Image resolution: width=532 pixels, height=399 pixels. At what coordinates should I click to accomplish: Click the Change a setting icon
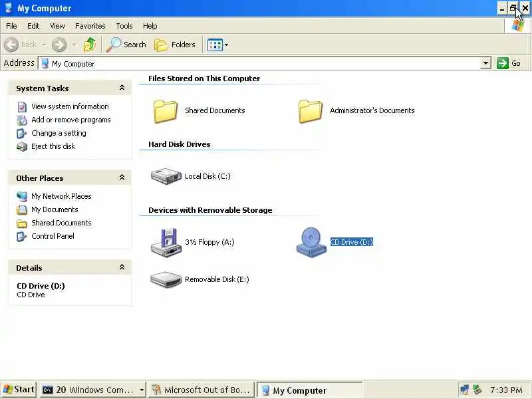(22, 134)
